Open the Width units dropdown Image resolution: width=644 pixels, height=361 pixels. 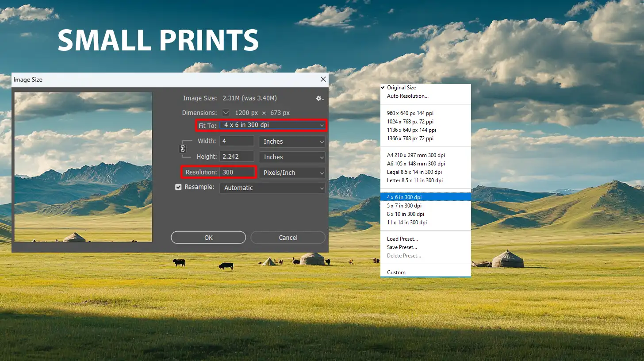tap(292, 142)
